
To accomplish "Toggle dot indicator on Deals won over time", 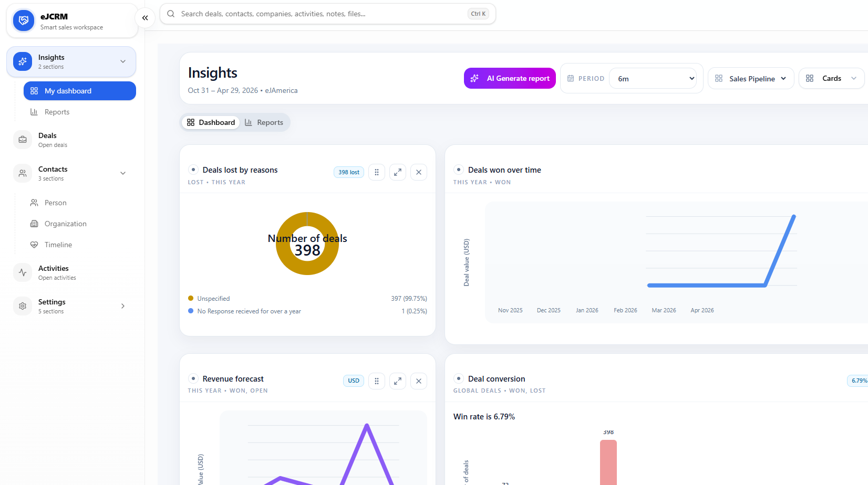I will pyautogui.click(x=459, y=170).
